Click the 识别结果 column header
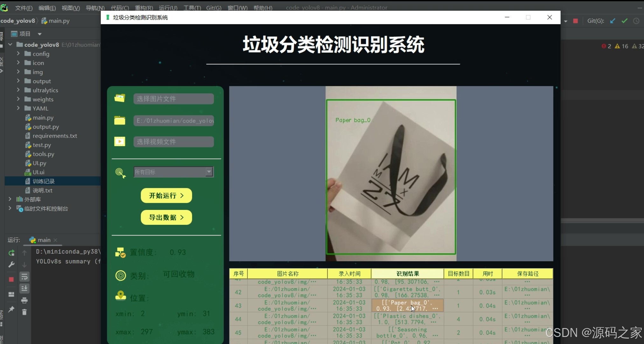This screenshot has width=644, height=344. point(408,274)
